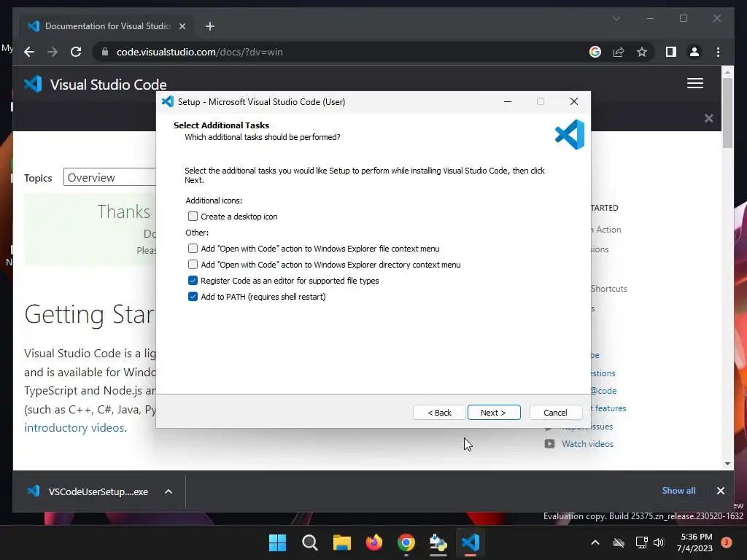Open the Watch videos link
This screenshot has width=747, height=560.
tap(587, 444)
